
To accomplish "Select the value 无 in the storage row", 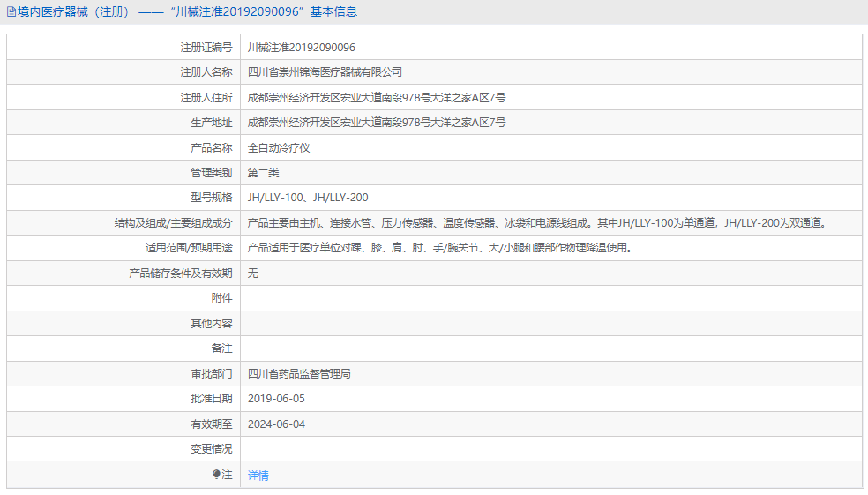I will tap(252, 274).
